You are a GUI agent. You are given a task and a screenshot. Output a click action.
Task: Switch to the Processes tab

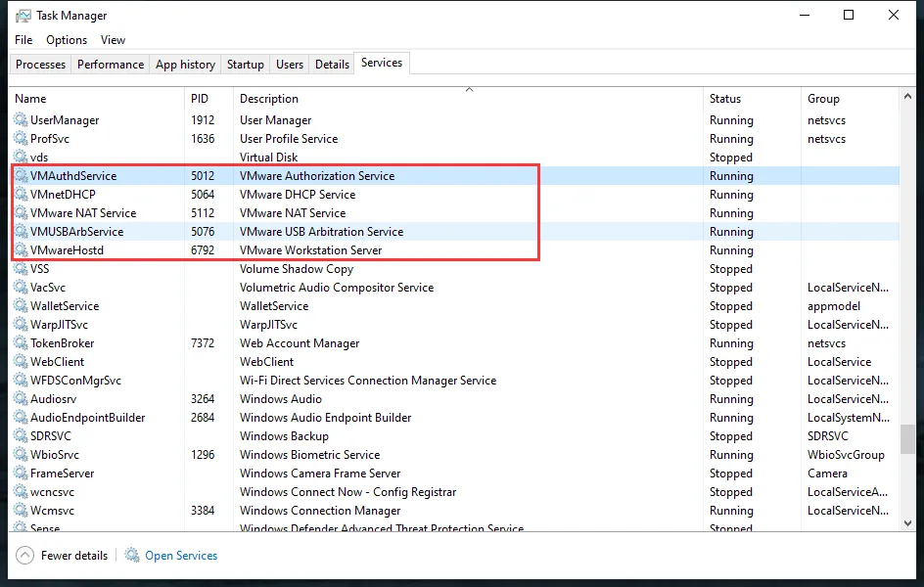coord(41,65)
